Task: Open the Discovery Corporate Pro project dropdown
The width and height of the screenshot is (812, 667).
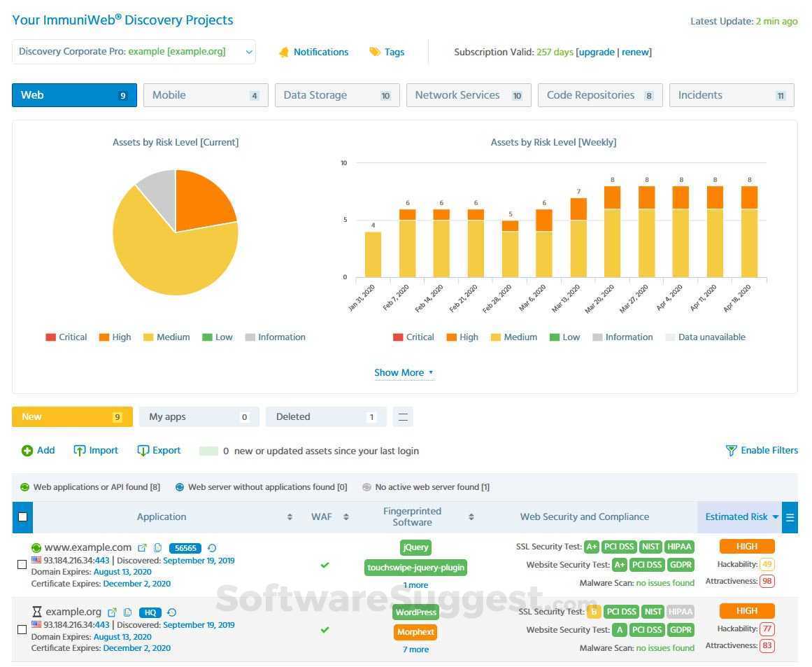Action: 134,52
